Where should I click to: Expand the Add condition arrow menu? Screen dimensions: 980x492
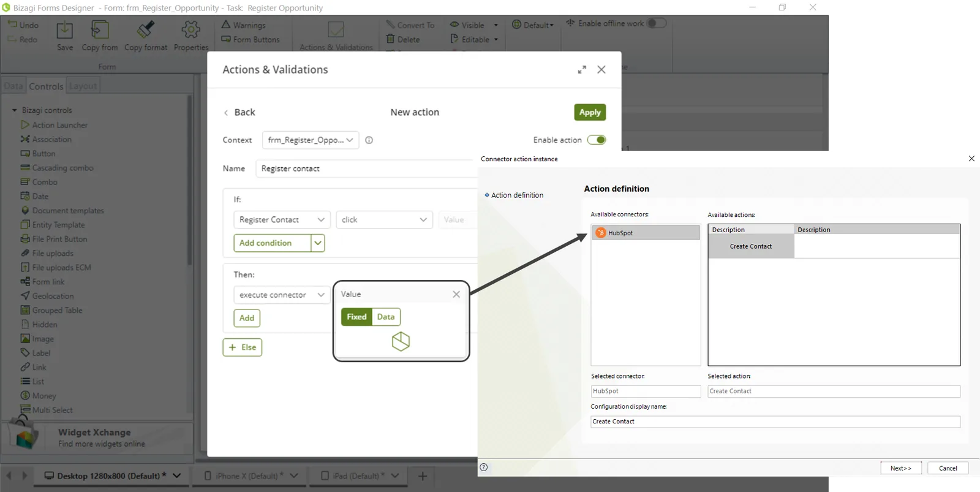pos(318,243)
